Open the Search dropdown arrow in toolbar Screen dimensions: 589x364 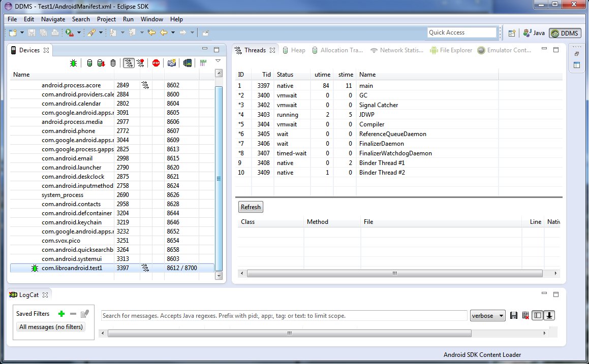pos(101,32)
